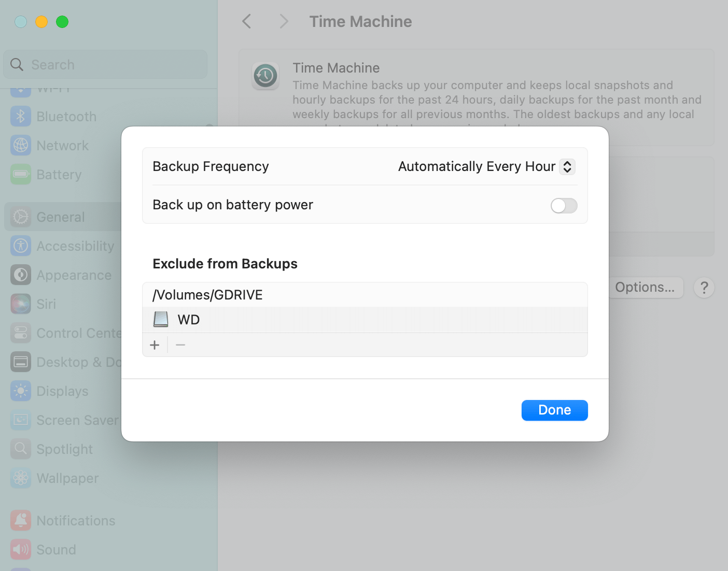Click the Siri icon in sidebar
Image resolution: width=728 pixels, height=571 pixels.
coord(20,304)
